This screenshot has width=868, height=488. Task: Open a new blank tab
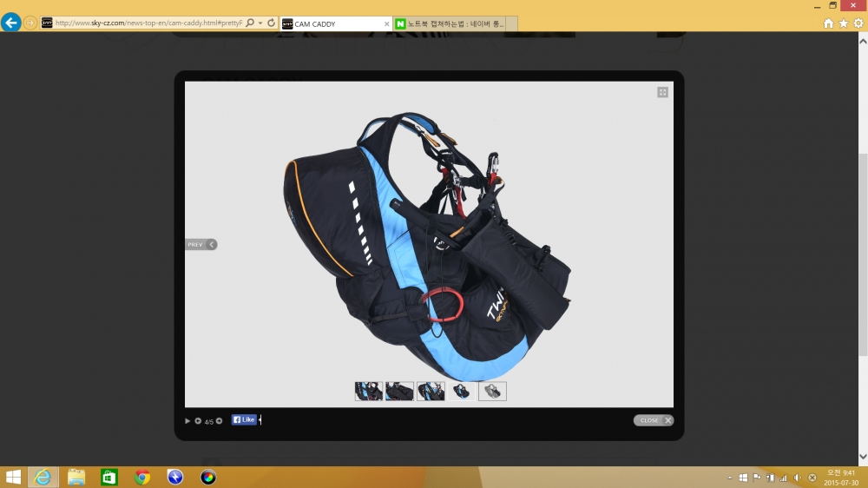pos(511,23)
